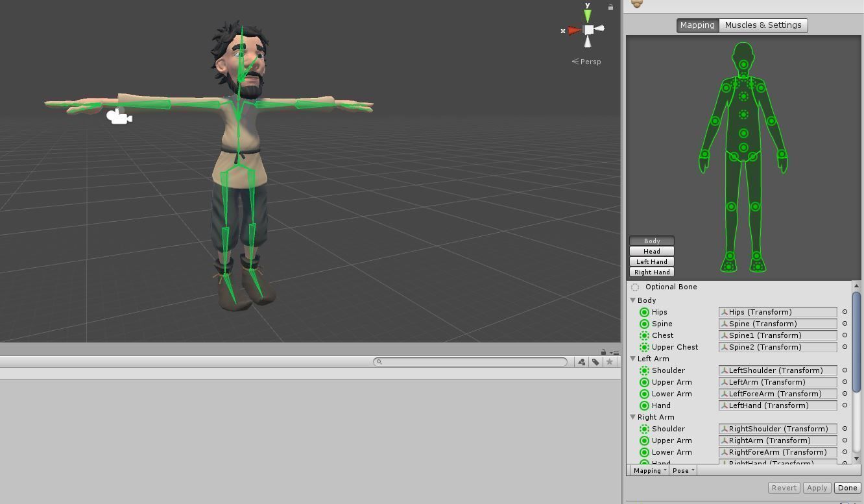The height and width of the screenshot is (504, 864).
Task: Open object picker for LeftHand row
Action: coord(845,405)
